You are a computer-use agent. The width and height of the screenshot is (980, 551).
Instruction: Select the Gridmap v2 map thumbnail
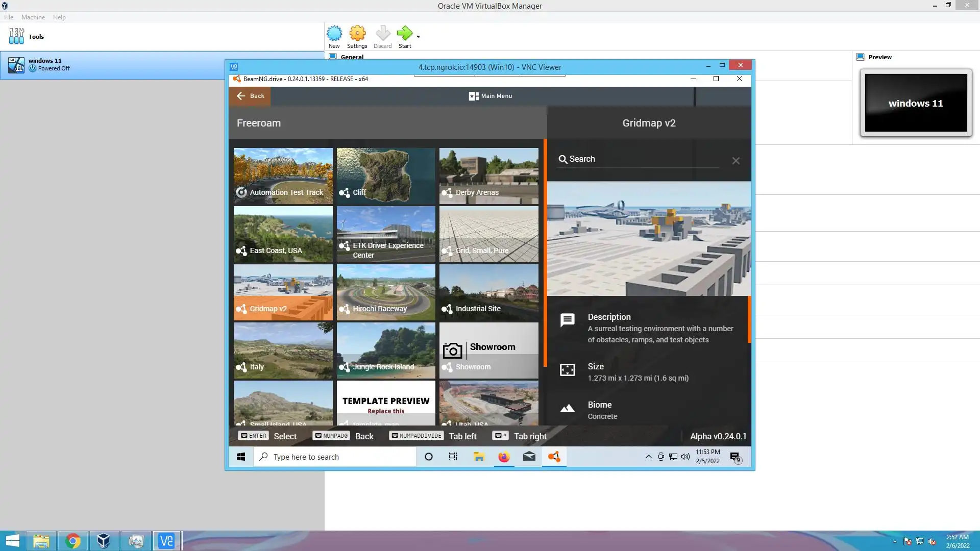point(283,292)
